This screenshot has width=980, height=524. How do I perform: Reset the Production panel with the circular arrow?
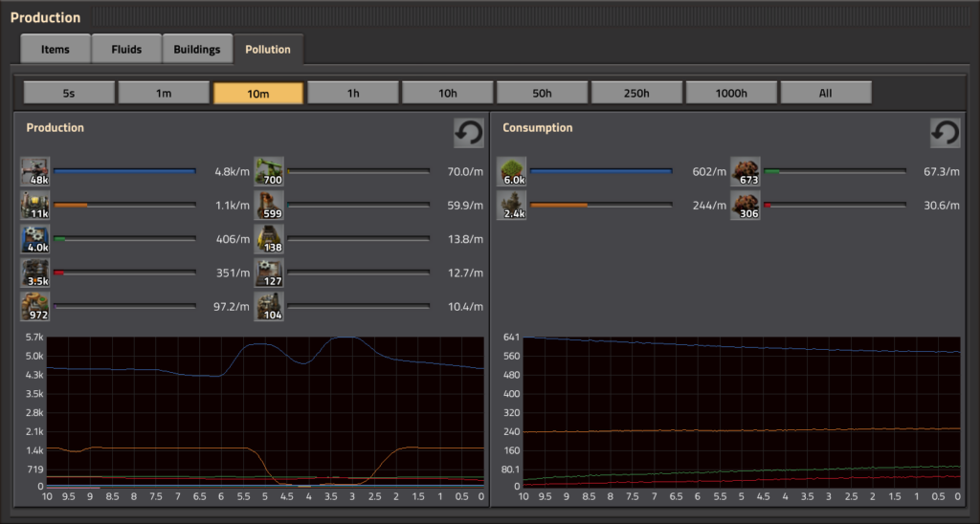click(469, 132)
